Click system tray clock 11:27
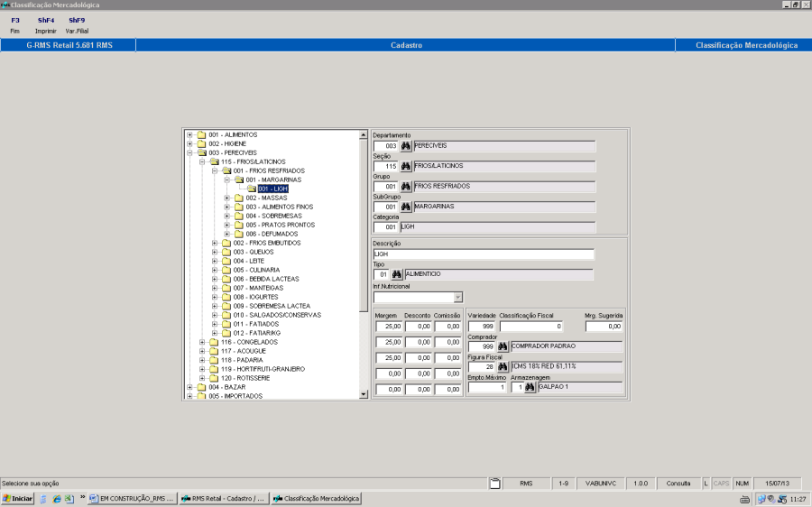The image size is (812, 507). click(x=798, y=499)
